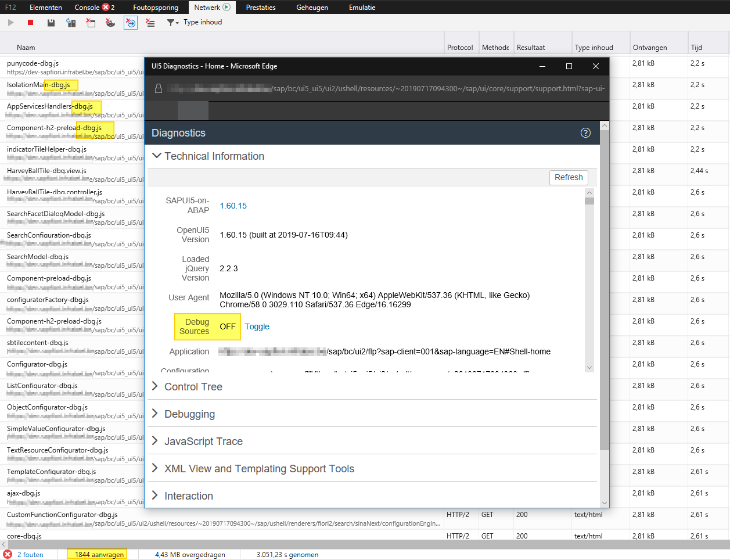Open the Emulatie tab
730x560 pixels.
[362, 8]
